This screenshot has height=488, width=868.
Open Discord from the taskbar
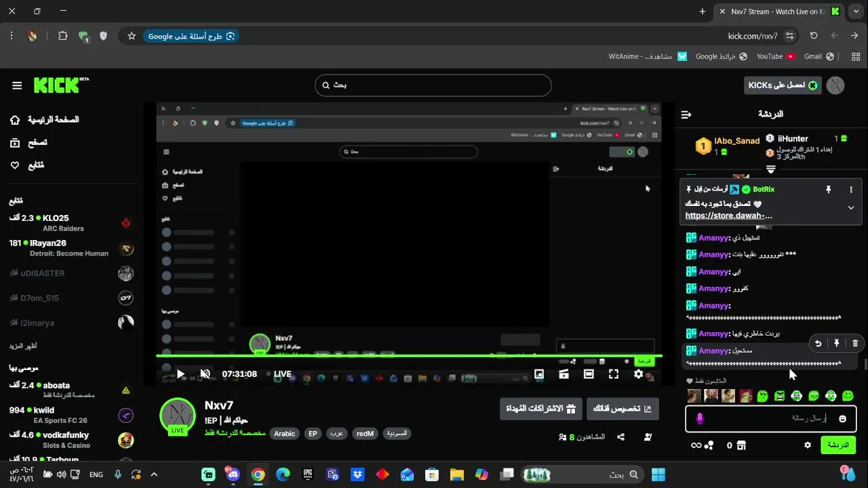(234, 474)
